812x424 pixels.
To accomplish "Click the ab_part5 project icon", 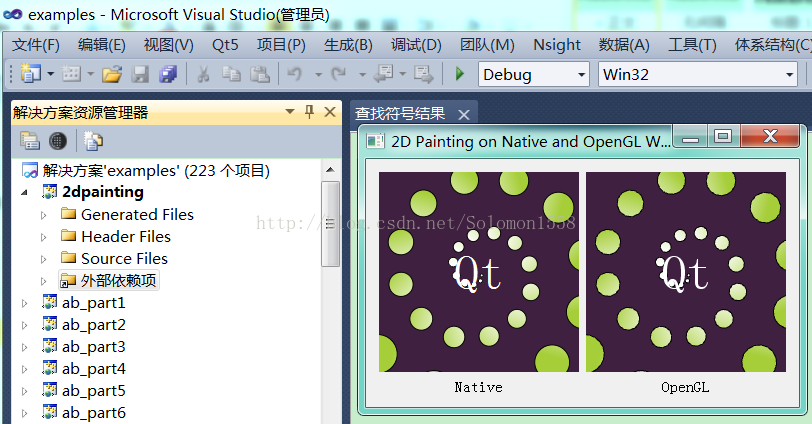I will pyautogui.click(x=50, y=390).
